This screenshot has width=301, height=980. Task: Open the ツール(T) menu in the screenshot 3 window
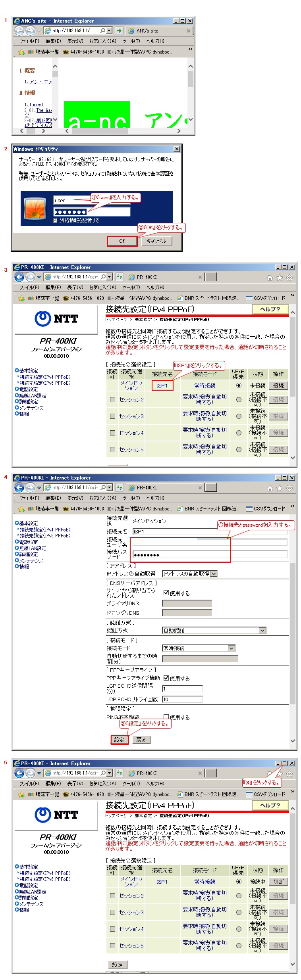pos(131,288)
